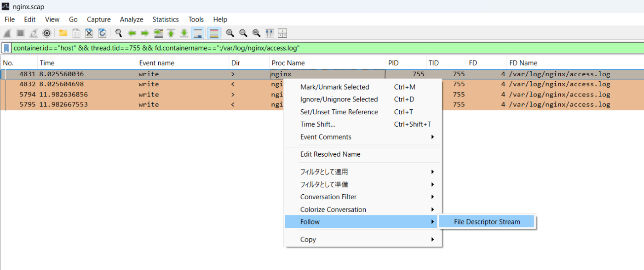Close this capture file icon

click(x=89, y=33)
